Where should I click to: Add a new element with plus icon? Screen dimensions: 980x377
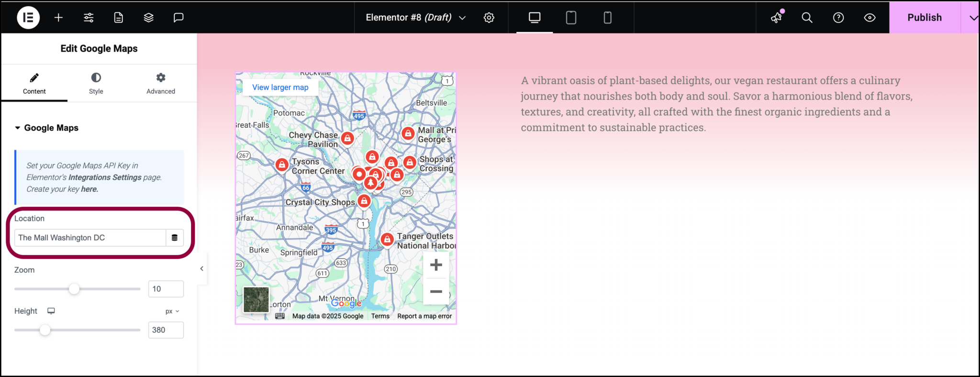click(58, 18)
